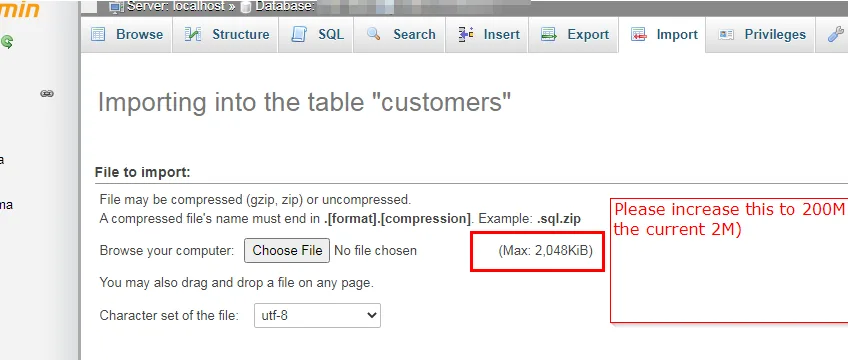Click the server icon in breadcrumb
Viewport: 848px width, 360px height.
[116, 6]
